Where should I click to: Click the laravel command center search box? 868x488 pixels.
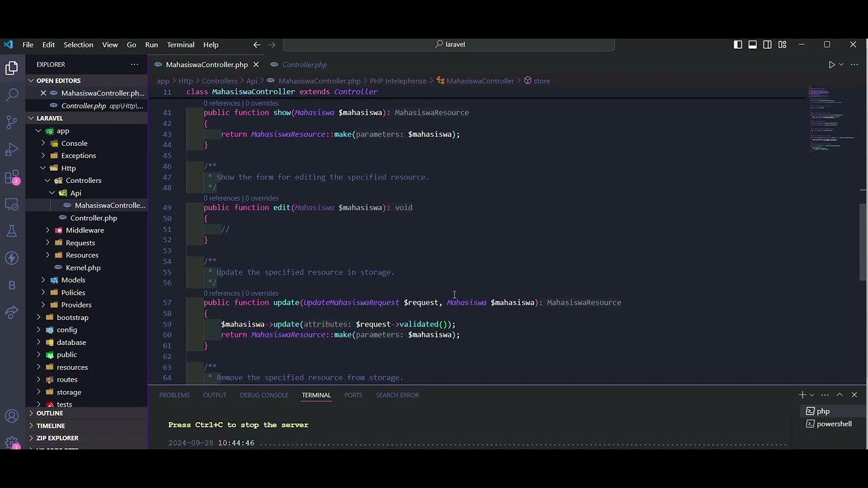coord(449,45)
